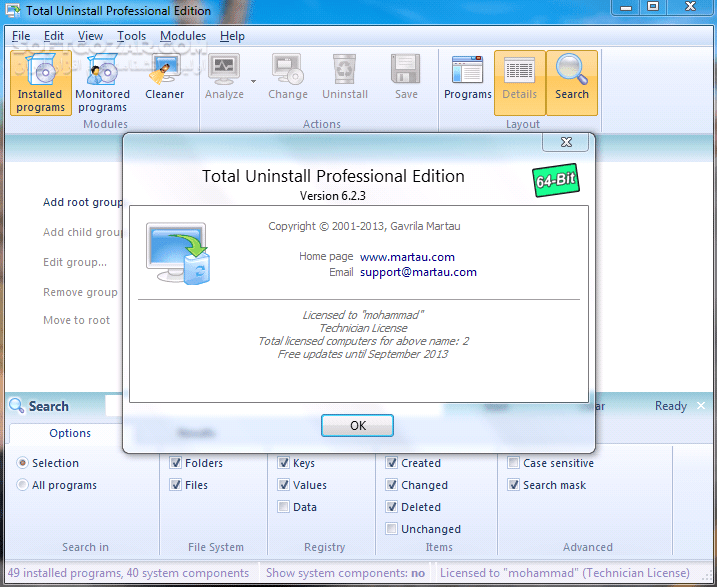This screenshot has width=717, height=587.
Task: Close the Search panel with the X icon
Action: tap(701, 406)
